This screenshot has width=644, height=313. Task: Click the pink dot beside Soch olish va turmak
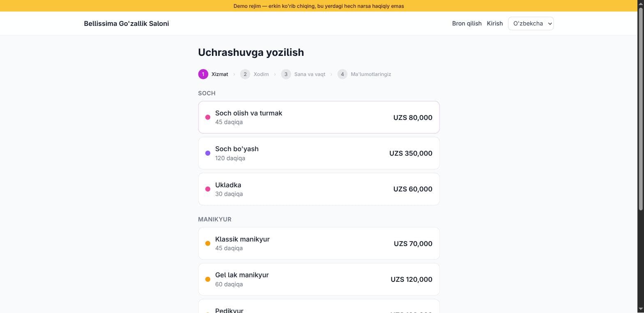tap(208, 117)
